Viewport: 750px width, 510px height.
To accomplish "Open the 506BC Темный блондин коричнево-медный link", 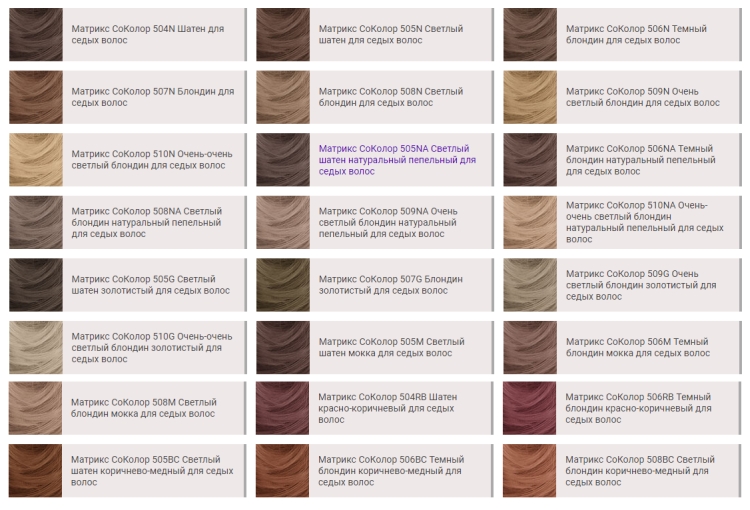I will [391, 471].
